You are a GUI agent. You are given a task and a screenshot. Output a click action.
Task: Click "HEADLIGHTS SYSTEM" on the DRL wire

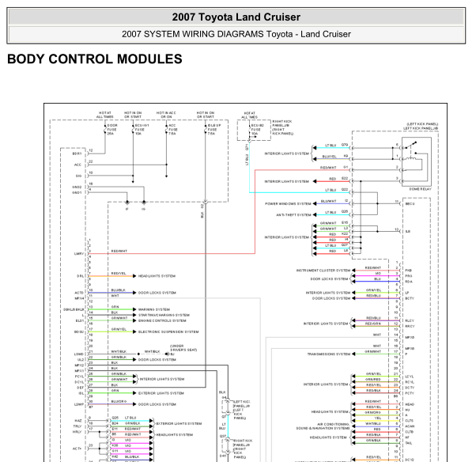point(157,276)
